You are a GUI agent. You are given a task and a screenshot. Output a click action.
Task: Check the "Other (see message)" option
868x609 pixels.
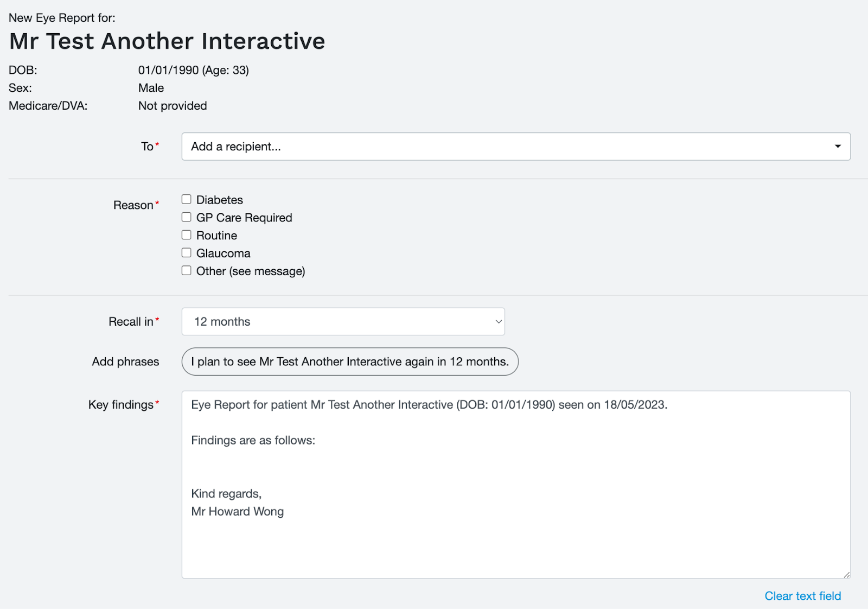click(x=186, y=270)
